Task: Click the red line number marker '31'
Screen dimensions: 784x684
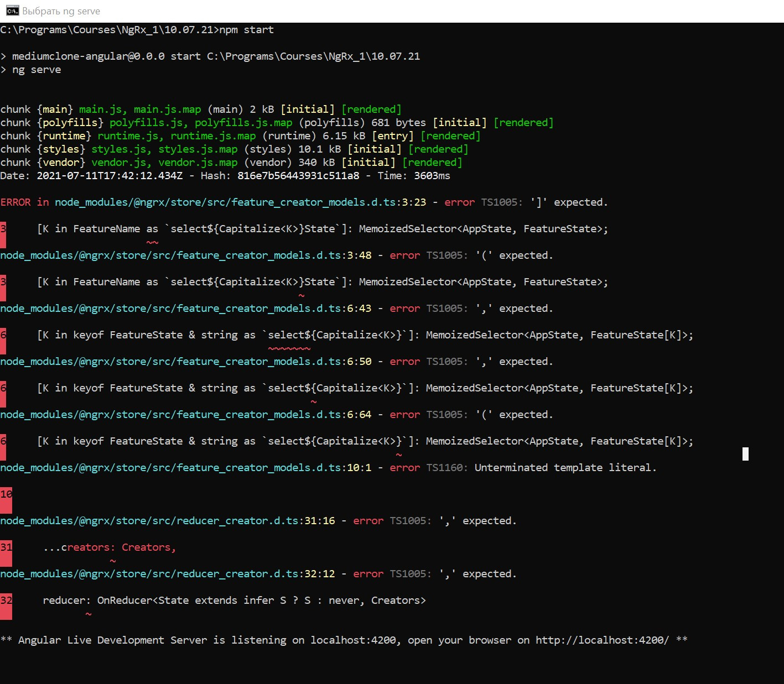Action: [x=6, y=553]
